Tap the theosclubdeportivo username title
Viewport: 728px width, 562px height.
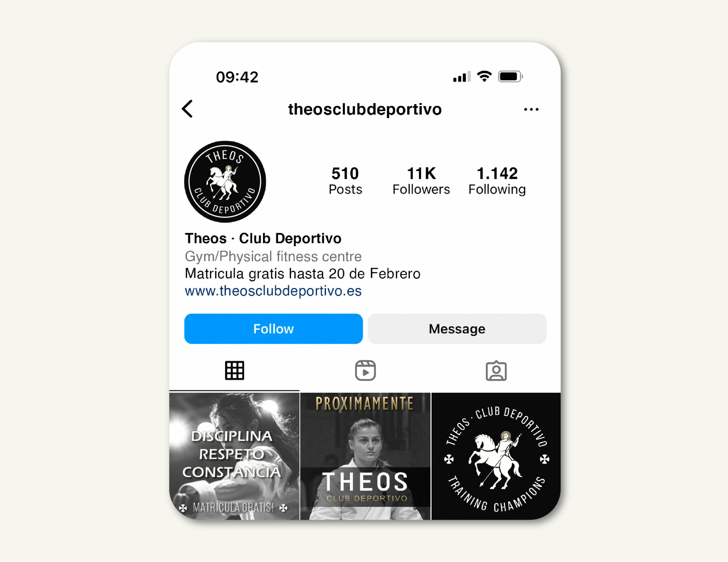[365, 109]
